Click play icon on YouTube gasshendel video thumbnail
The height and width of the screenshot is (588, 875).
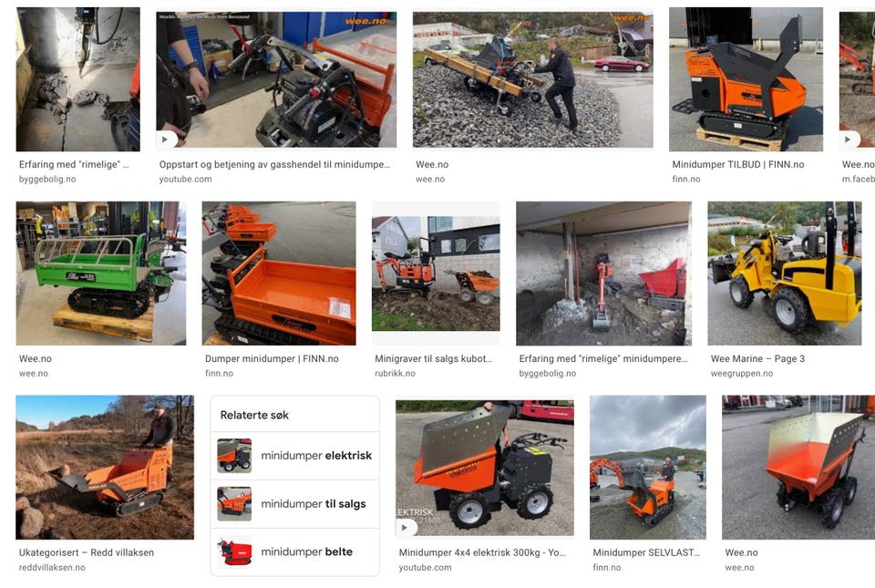coord(165,139)
